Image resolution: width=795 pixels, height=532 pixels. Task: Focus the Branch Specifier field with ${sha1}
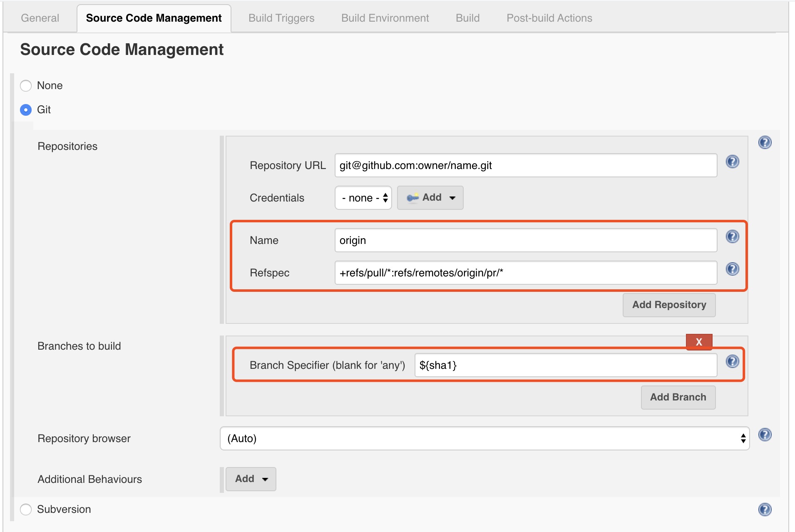[566, 365]
